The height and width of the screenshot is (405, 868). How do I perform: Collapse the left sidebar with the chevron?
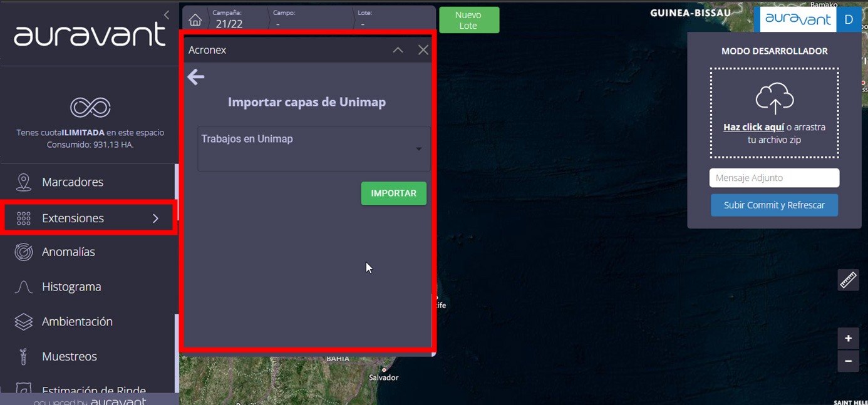point(167,14)
